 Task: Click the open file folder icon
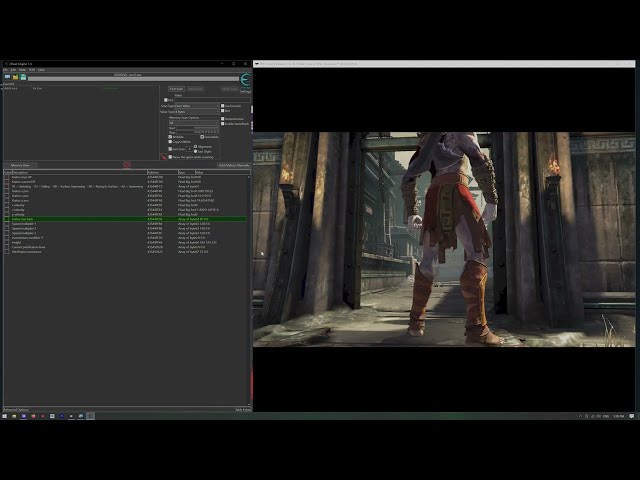tap(16, 77)
